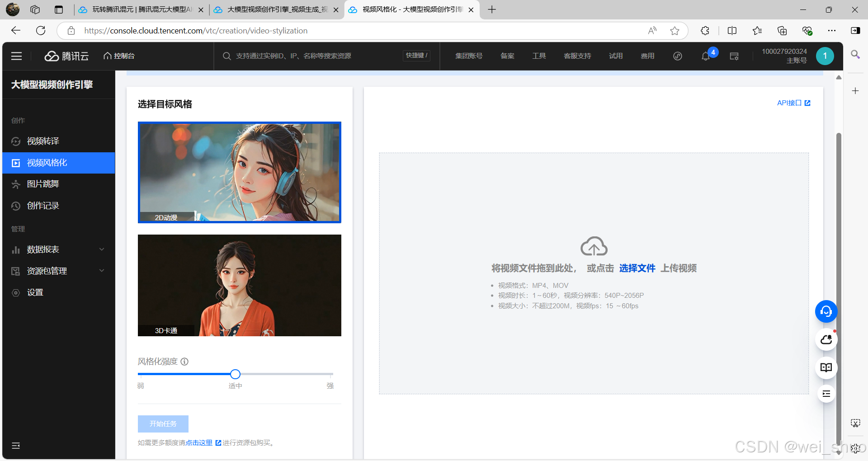The image size is (868, 461).
Task: Click the 设置 gear icon
Action: [16, 292]
